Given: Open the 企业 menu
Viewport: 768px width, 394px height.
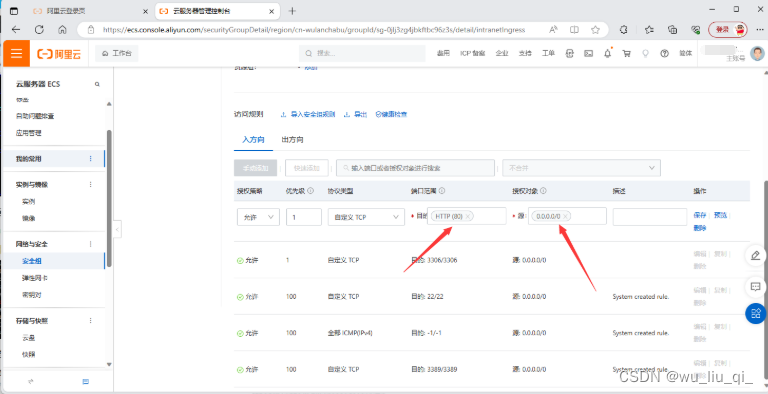Looking at the screenshot, I should point(502,54).
